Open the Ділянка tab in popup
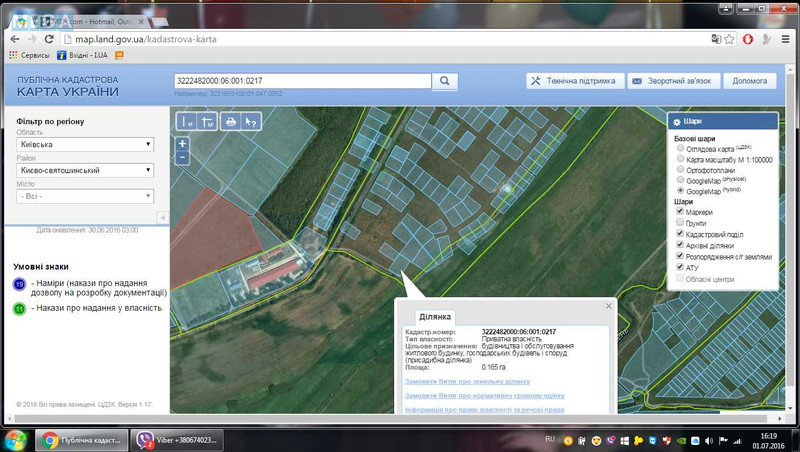Image resolution: width=800 pixels, height=452 pixels. coord(435,316)
